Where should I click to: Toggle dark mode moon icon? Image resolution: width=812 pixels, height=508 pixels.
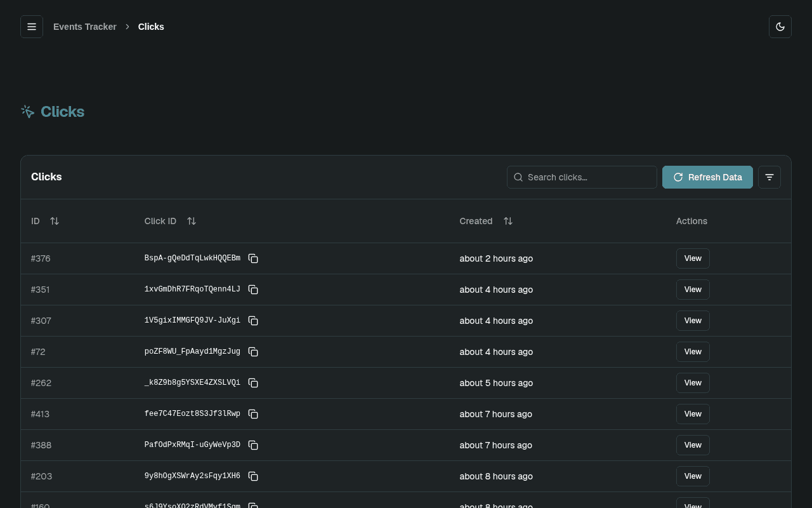[x=780, y=27]
